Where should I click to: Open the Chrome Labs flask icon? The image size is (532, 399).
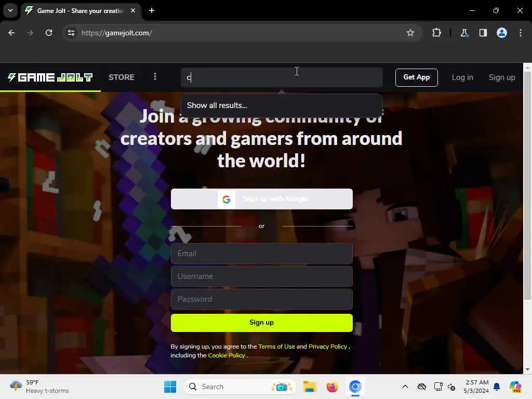(464, 33)
